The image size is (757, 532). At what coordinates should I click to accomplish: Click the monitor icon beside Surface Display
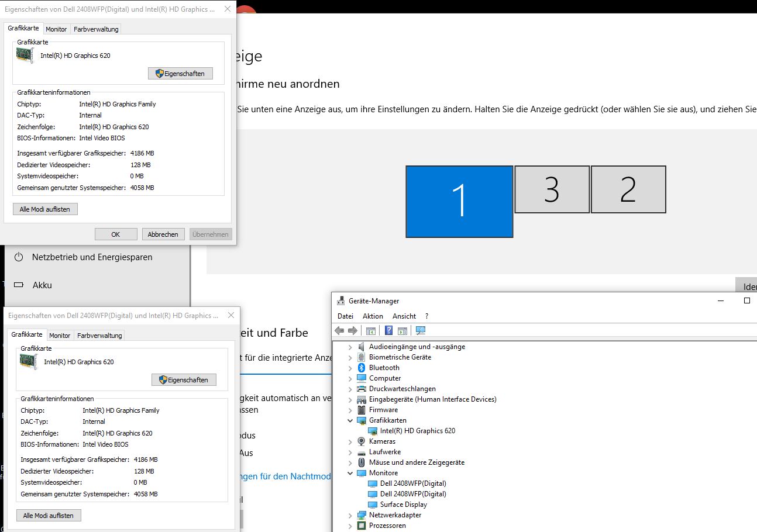(x=373, y=505)
